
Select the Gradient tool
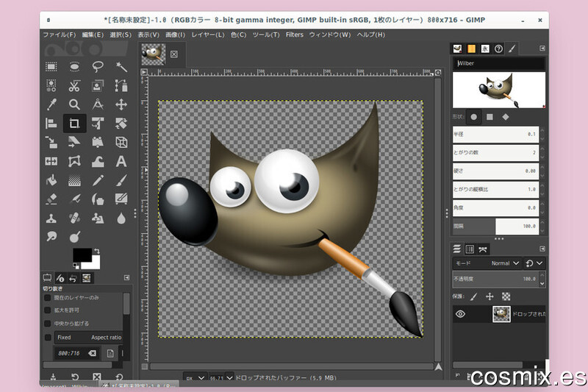point(74,180)
